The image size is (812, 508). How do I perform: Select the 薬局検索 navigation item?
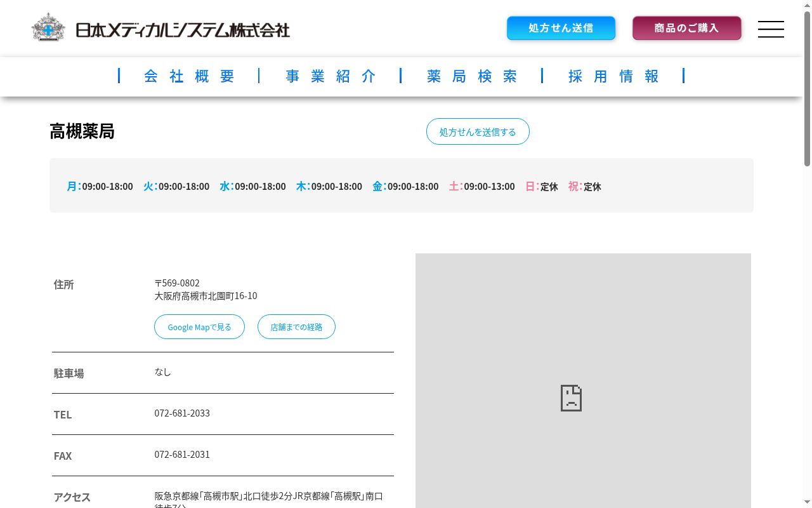(473, 76)
